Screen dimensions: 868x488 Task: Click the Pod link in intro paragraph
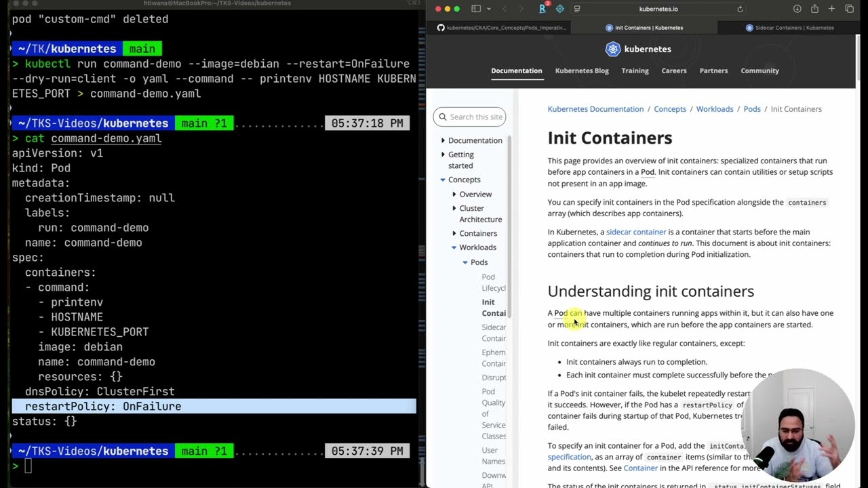click(648, 172)
